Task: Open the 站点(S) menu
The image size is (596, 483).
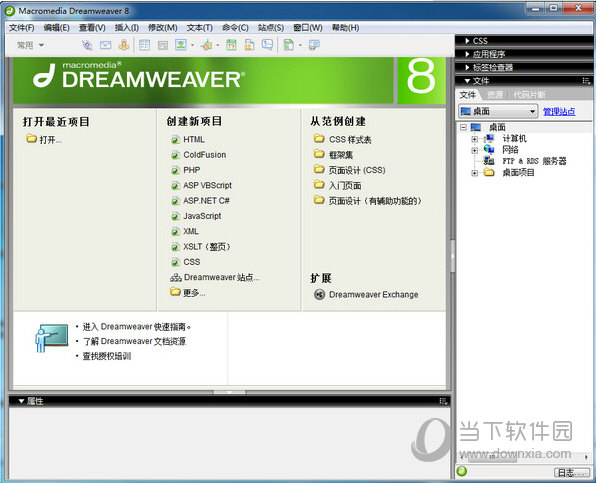Action: pyautogui.click(x=271, y=28)
